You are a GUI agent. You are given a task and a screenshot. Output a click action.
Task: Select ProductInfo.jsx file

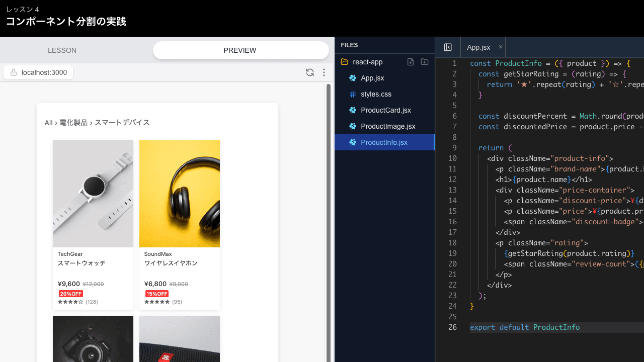pos(384,142)
